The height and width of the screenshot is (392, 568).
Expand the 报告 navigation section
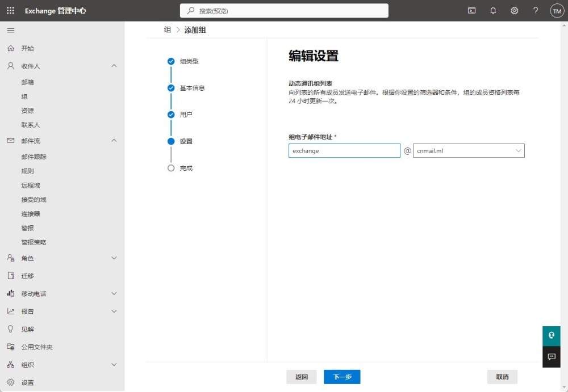point(114,311)
